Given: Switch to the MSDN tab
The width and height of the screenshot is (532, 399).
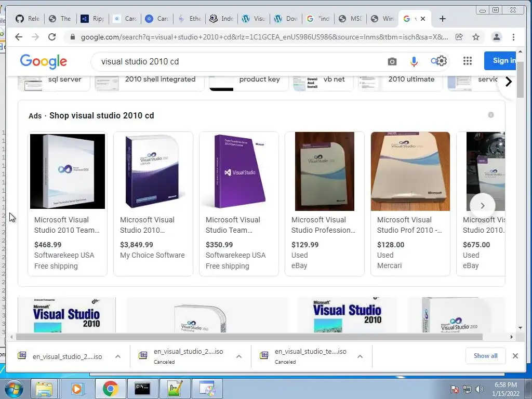Looking at the screenshot, I should click(x=350, y=19).
